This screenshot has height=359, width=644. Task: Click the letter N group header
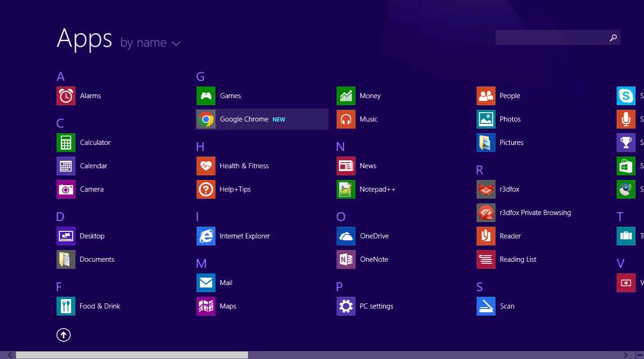(x=340, y=147)
